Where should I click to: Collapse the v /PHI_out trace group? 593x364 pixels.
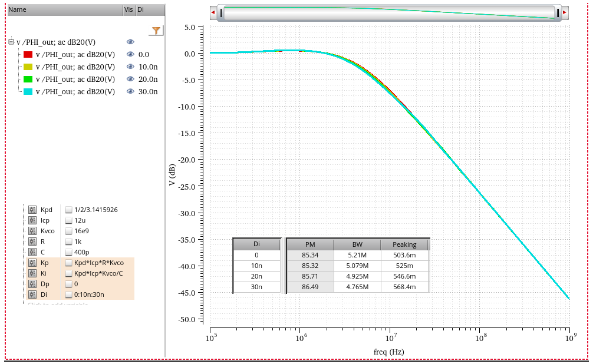11,42
